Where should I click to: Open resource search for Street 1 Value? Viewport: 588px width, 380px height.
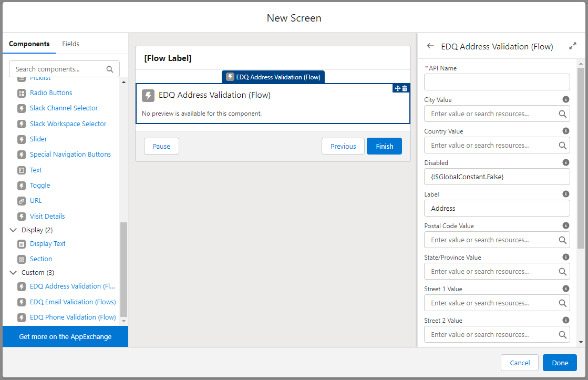[563, 303]
